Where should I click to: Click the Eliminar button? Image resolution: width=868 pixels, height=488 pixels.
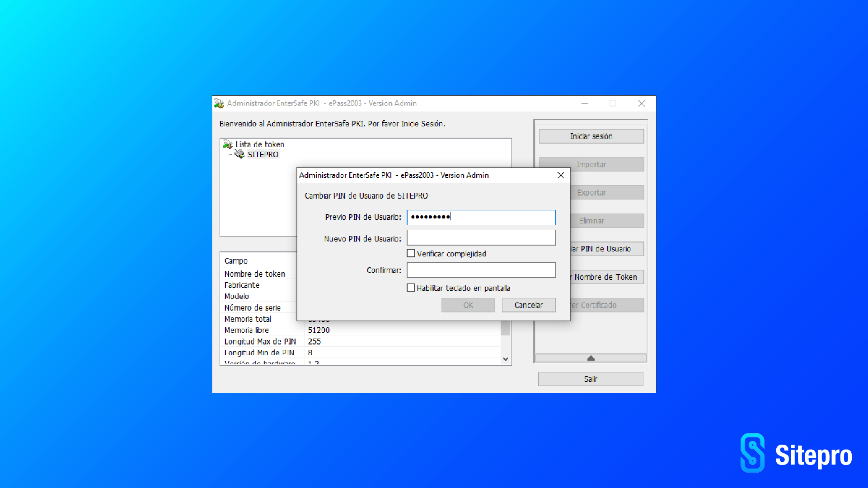(607, 221)
